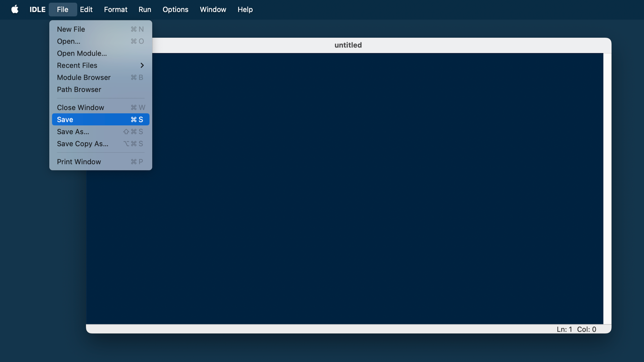The height and width of the screenshot is (362, 644).
Task: Open the Run menu
Action: 145,9
